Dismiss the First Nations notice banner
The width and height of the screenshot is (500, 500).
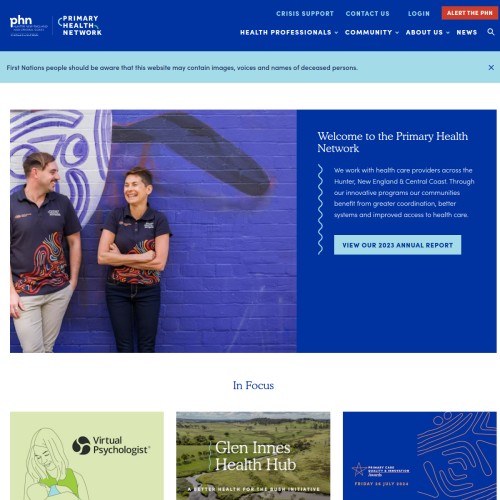pyautogui.click(x=491, y=67)
